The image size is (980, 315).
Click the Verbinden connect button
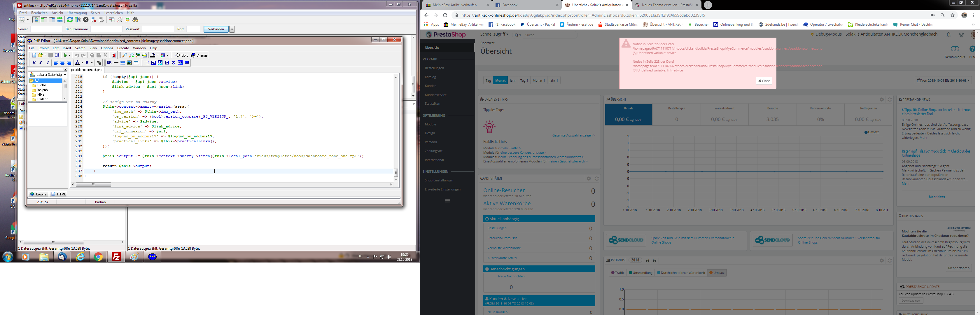pos(216,29)
